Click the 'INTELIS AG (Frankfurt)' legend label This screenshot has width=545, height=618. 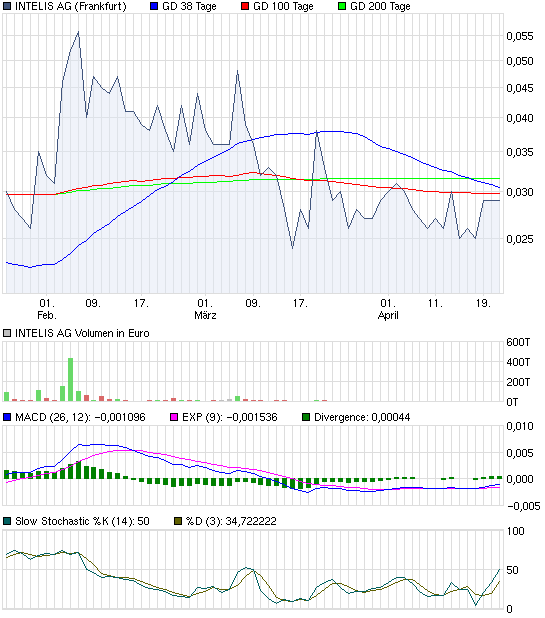coord(71,6)
